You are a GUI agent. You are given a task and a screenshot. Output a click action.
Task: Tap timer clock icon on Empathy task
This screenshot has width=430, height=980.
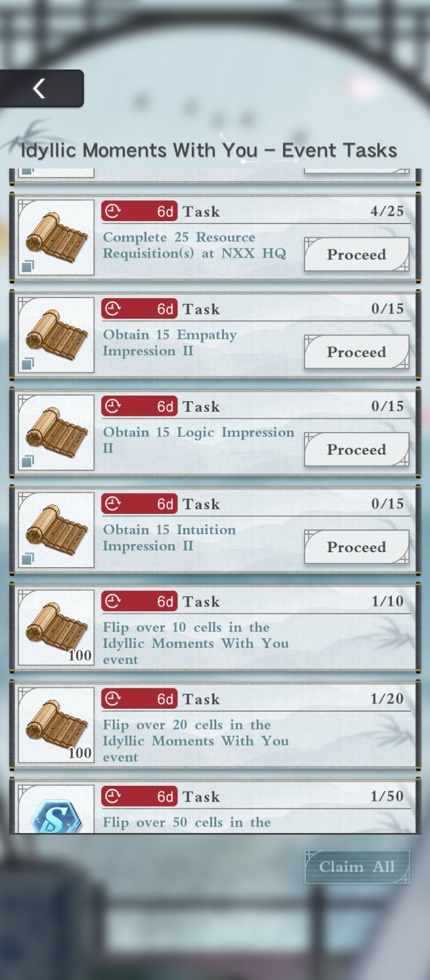112,309
